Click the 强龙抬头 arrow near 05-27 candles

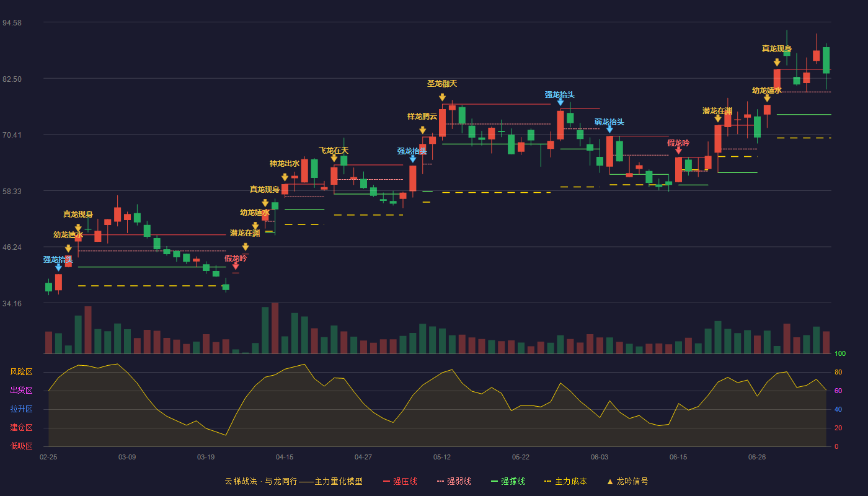pyautogui.click(x=560, y=102)
